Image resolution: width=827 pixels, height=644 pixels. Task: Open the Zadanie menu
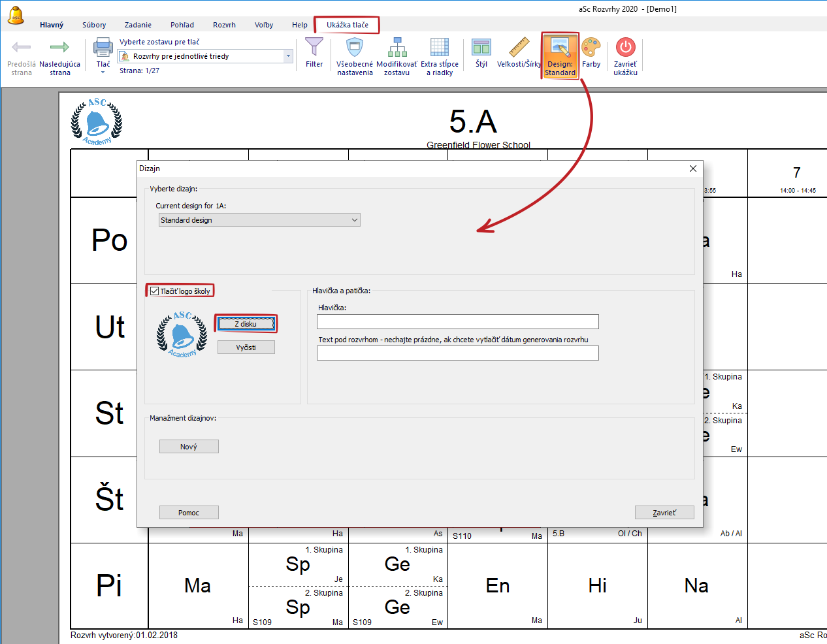coord(138,25)
